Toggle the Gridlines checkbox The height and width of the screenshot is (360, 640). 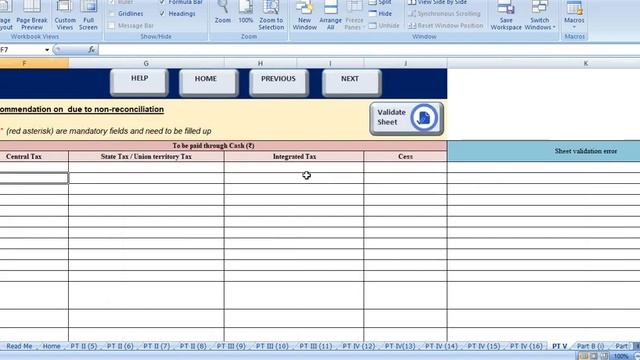tap(112, 13)
